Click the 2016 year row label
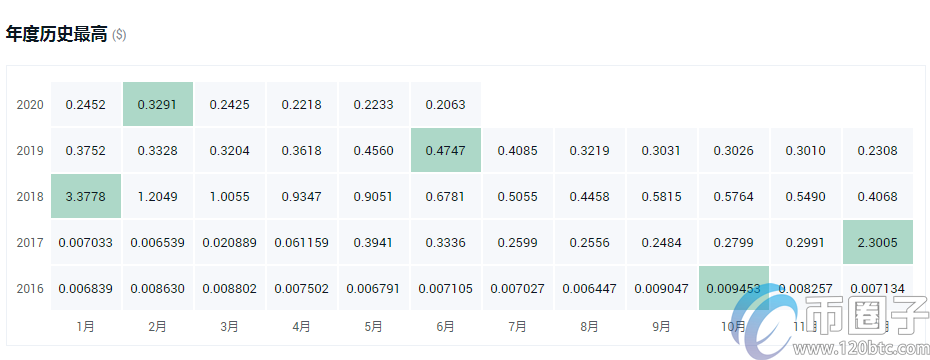 click(x=30, y=289)
